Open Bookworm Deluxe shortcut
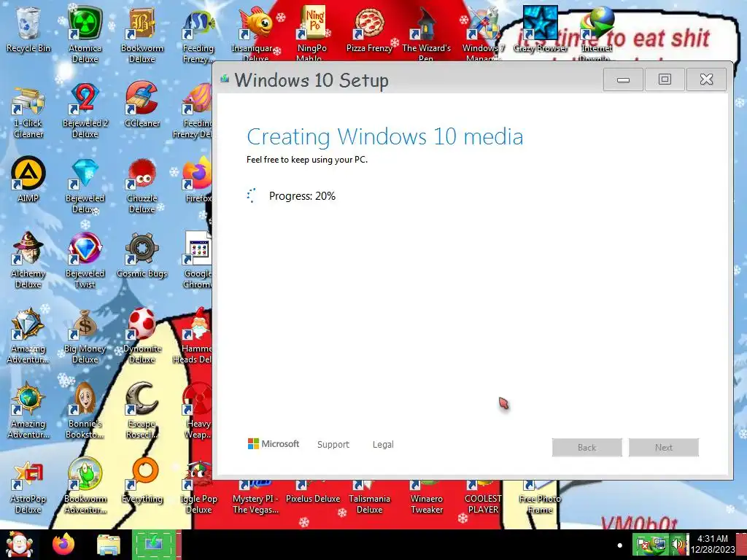This screenshot has width=747, height=560. (142, 34)
